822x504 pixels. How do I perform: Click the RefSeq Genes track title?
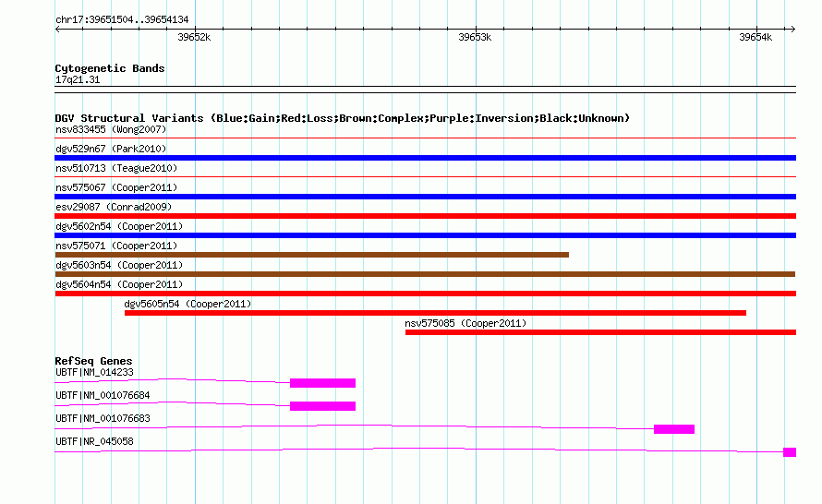pos(93,361)
